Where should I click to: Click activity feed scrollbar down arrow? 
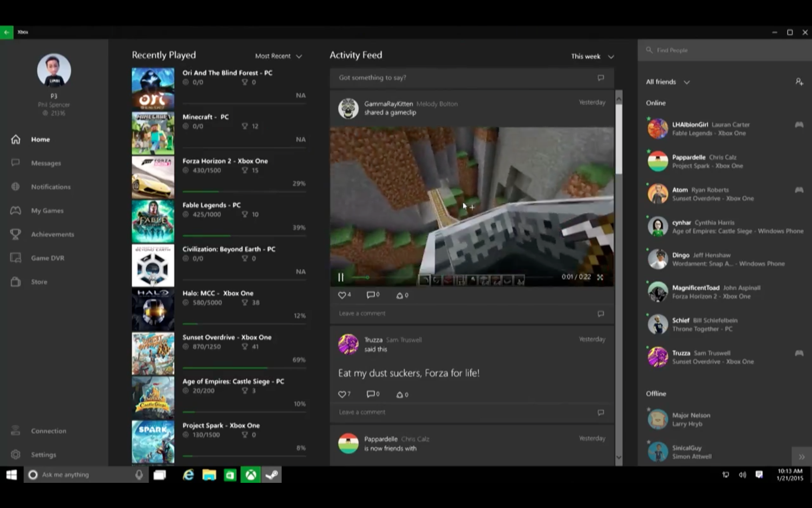click(619, 458)
